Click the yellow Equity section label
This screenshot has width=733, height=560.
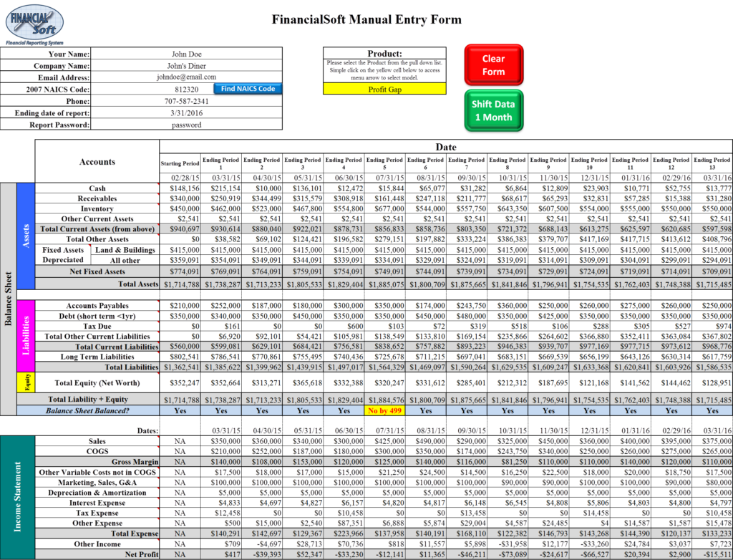coord(26,383)
